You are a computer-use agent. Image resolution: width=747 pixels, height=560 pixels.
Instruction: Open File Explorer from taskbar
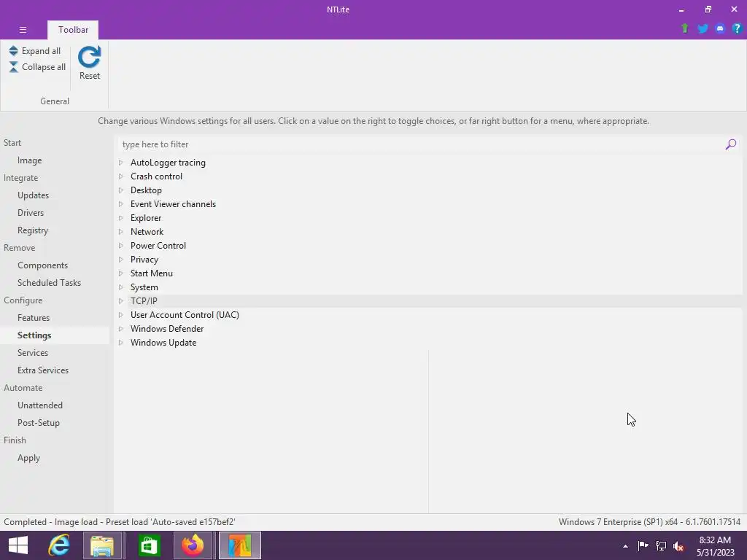[102, 545]
